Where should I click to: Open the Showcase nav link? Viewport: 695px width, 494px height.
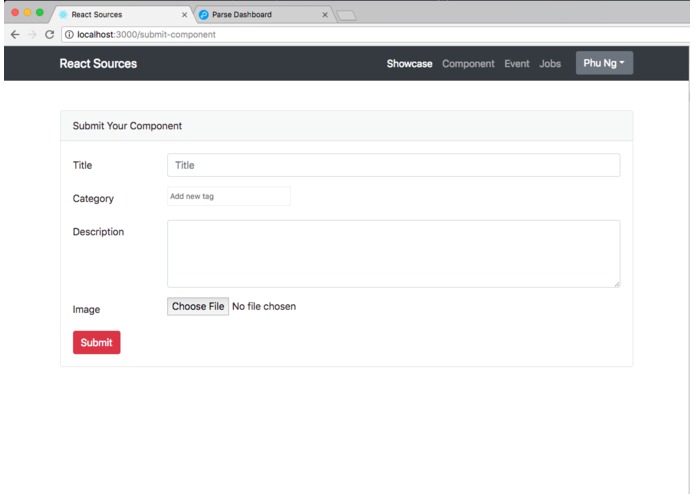pos(409,63)
